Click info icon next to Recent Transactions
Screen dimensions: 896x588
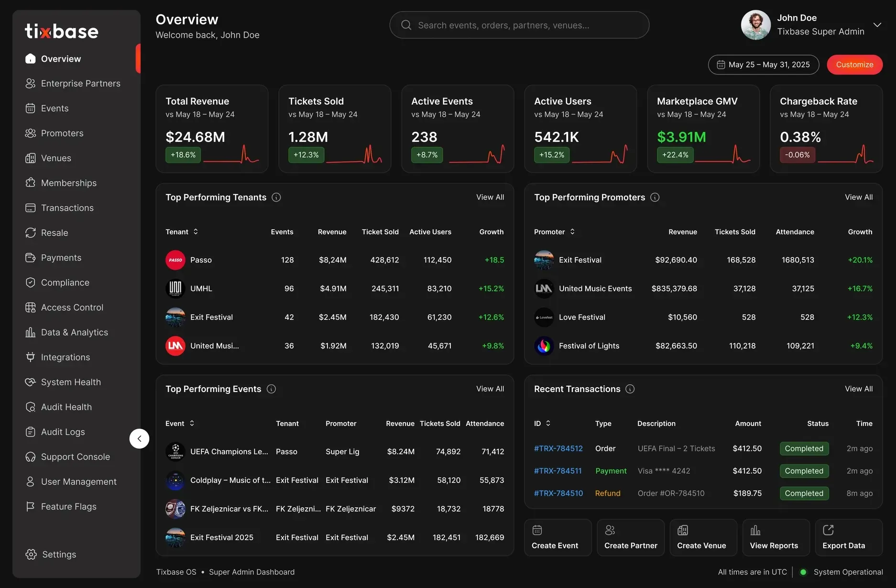630,389
